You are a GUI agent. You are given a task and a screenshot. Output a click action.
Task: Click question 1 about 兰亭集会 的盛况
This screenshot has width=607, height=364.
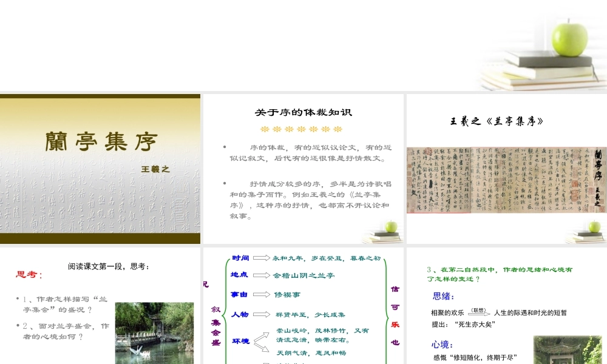coord(65,305)
